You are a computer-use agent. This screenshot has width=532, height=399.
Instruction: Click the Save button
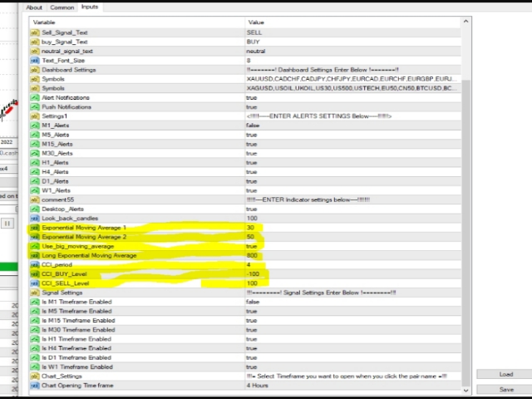pyautogui.click(x=505, y=390)
